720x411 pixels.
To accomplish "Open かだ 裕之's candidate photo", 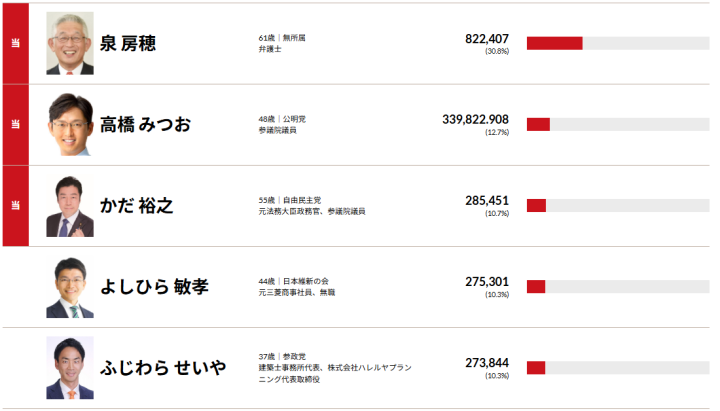I will [70, 206].
